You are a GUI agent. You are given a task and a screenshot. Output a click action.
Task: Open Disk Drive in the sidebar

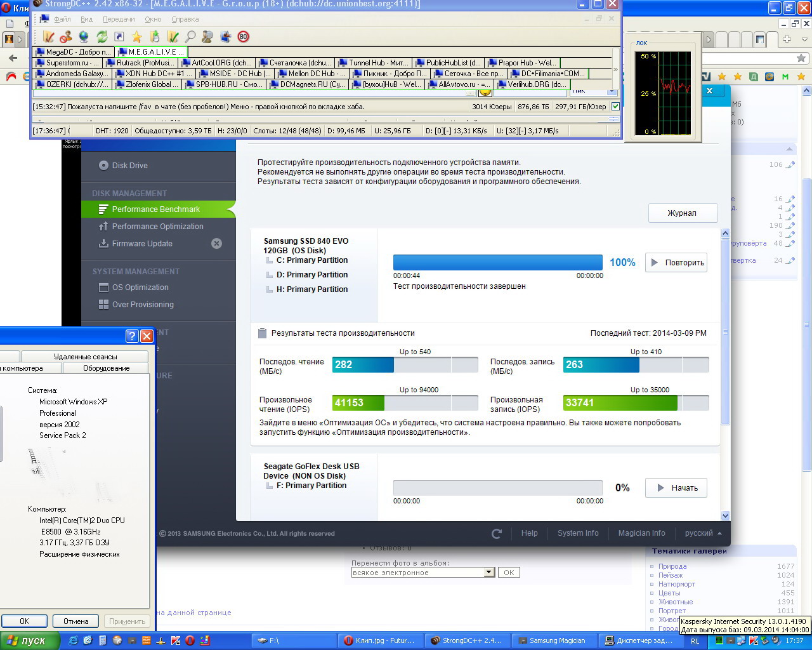129,166
